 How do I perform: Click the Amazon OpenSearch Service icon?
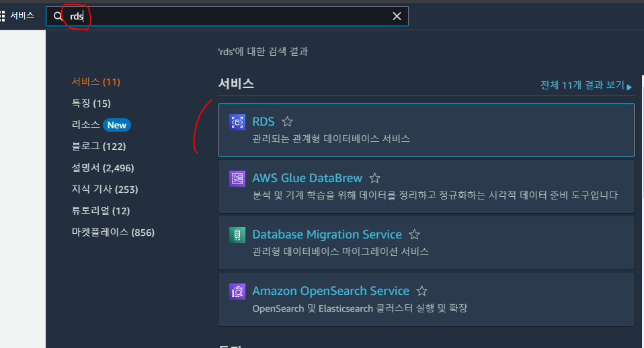(237, 292)
